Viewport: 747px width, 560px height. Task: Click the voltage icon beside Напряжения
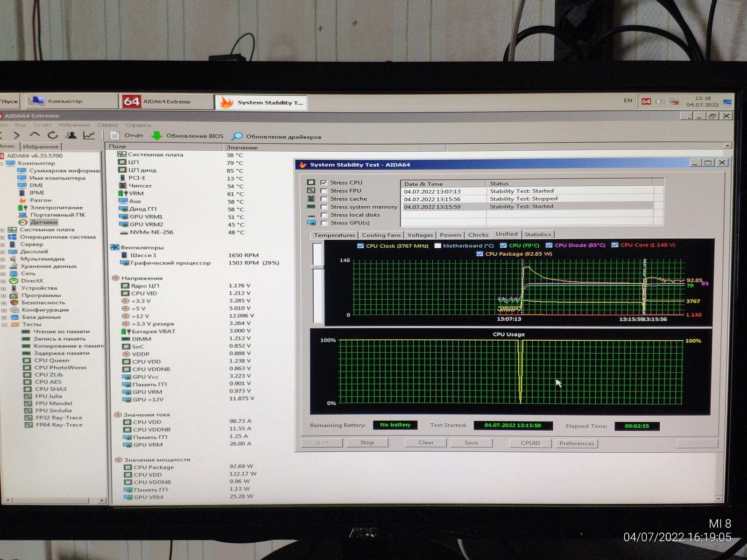coord(116,278)
